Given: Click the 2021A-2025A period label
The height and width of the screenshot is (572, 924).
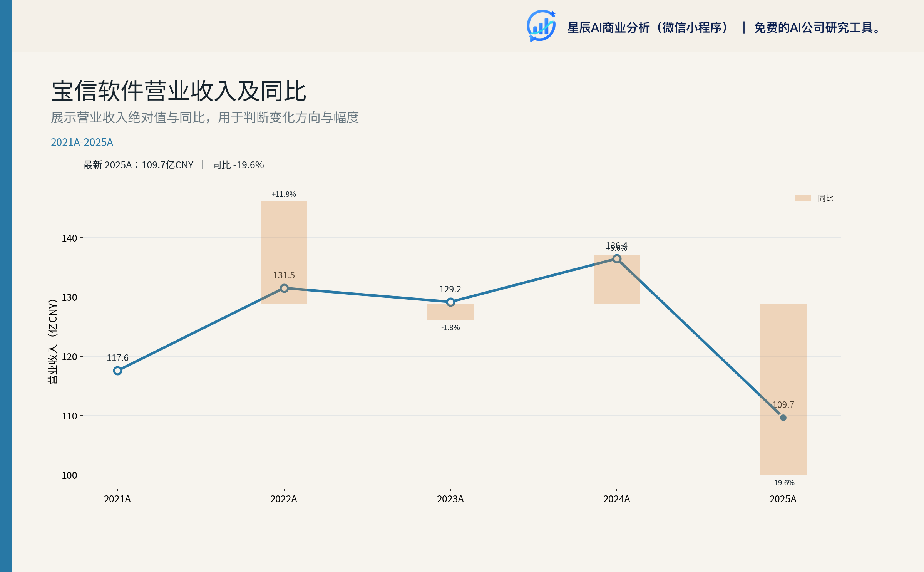Looking at the screenshot, I should 82,143.
